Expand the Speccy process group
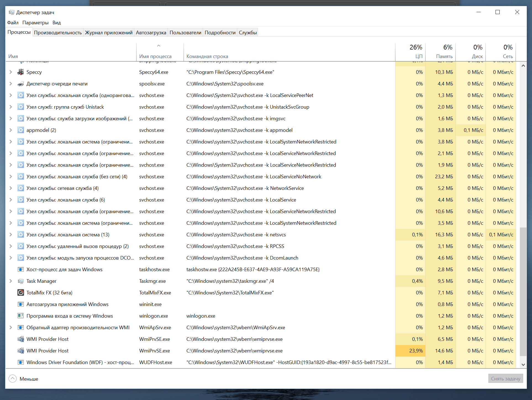532x400 pixels. point(11,72)
